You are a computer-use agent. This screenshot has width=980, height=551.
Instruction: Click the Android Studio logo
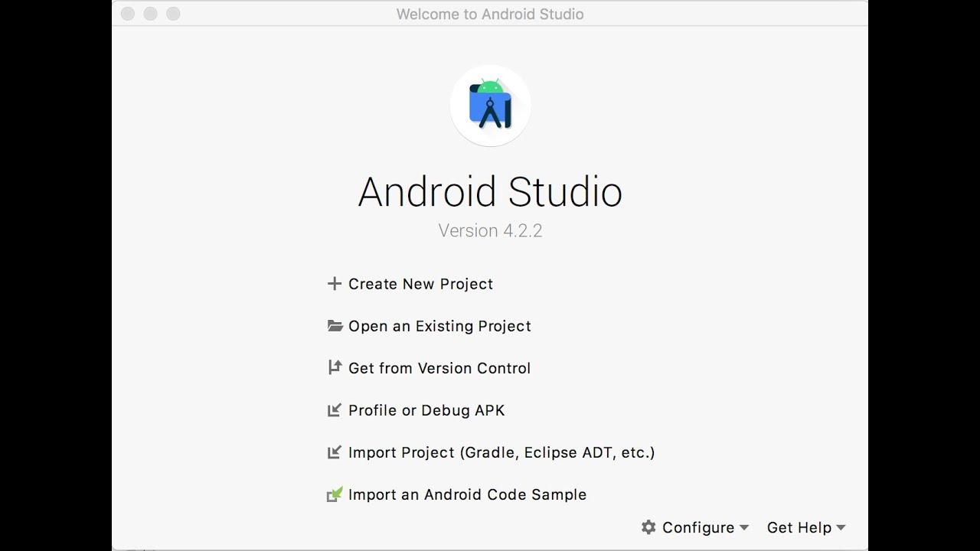coord(490,106)
